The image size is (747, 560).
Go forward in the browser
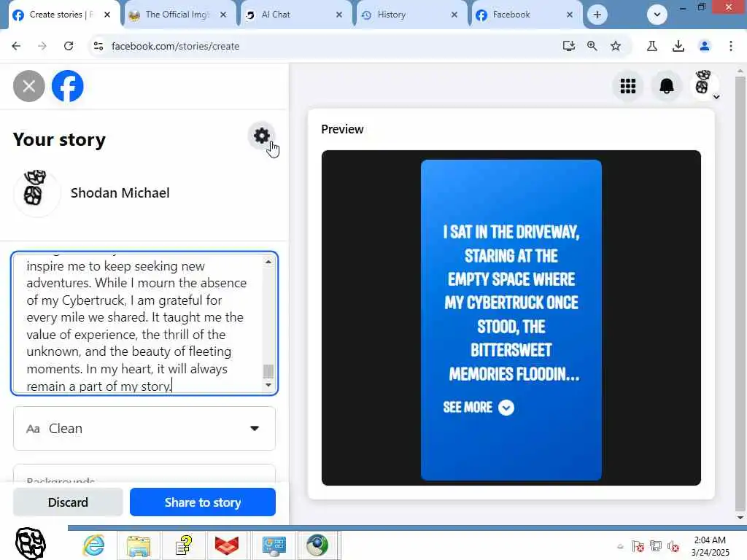(42, 46)
